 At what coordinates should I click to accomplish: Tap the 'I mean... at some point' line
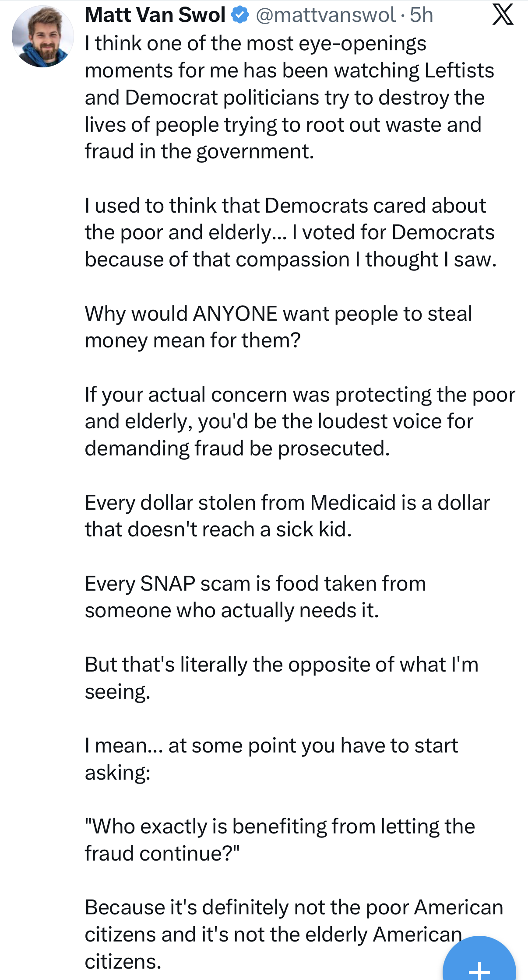[x=271, y=759]
